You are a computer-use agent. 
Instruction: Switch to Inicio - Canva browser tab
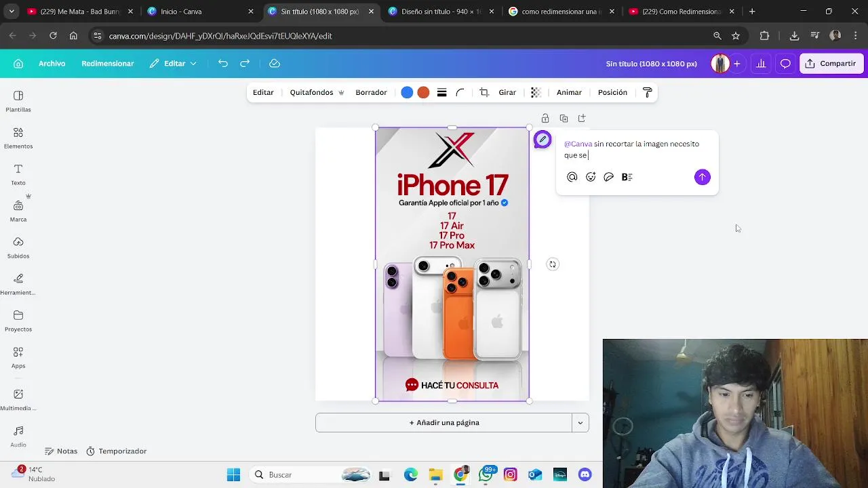[201, 12]
